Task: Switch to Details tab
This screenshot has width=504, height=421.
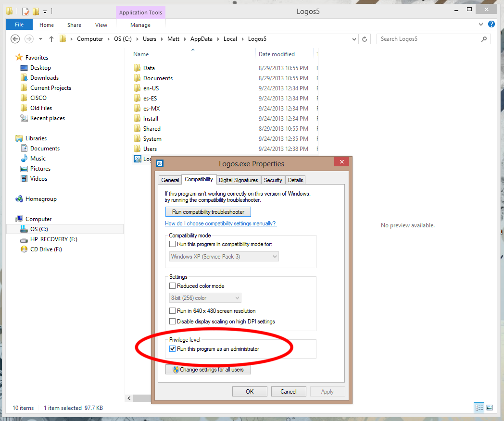Action: pos(295,180)
